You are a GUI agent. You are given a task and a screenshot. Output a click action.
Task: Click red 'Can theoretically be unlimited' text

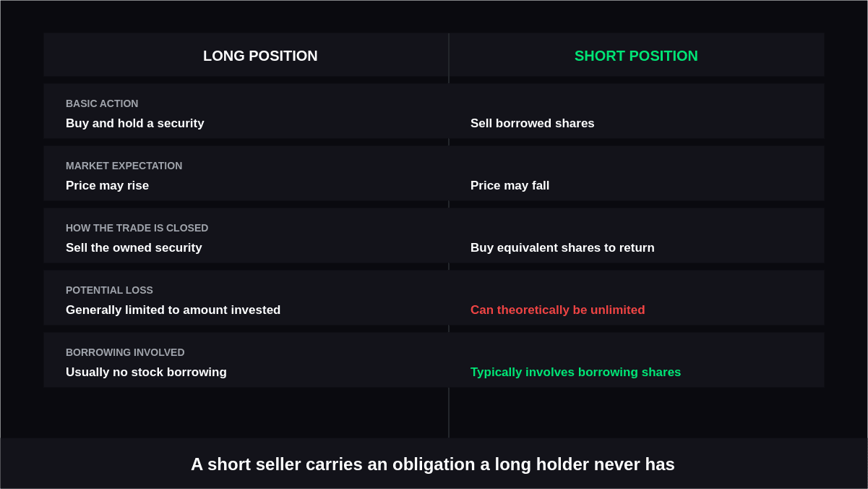[557, 310]
